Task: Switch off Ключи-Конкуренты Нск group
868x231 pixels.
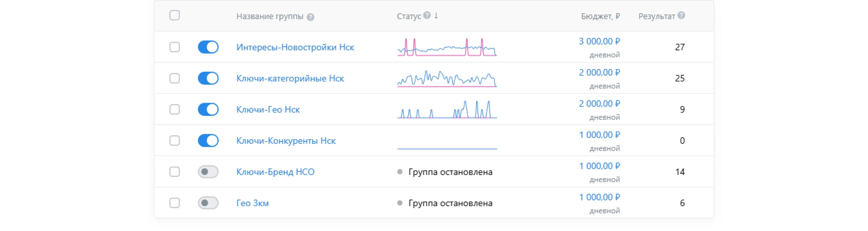Action: (x=208, y=141)
